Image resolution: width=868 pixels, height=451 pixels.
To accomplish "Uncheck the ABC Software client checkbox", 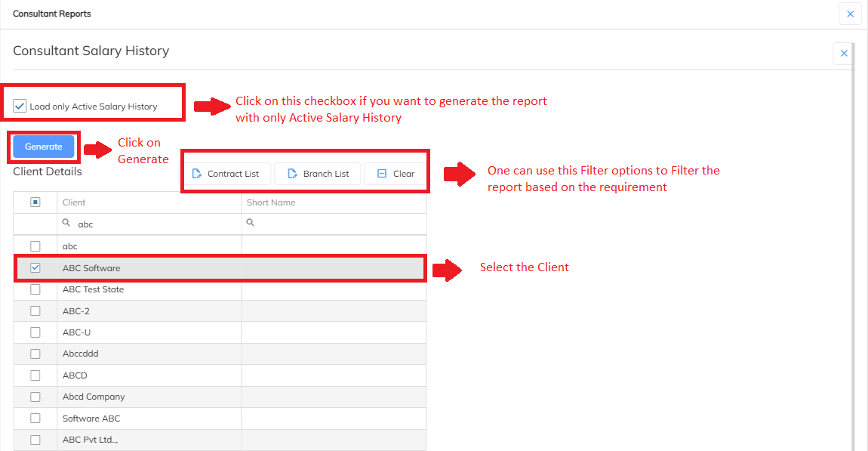I will (x=35, y=268).
